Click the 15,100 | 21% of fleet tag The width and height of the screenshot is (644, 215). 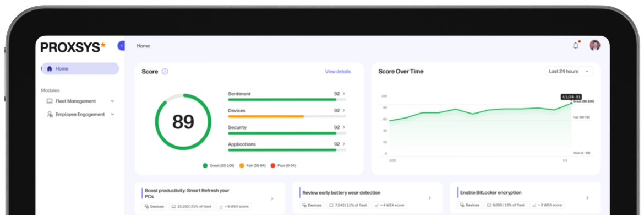pos(191,206)
